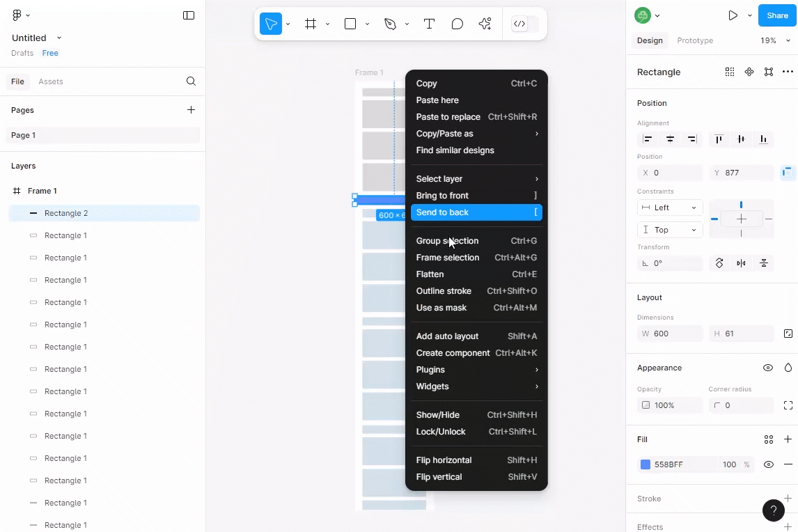Viewport: 798px width, 532px height.
Task: Click the user avatar icon
Action: 642,15
